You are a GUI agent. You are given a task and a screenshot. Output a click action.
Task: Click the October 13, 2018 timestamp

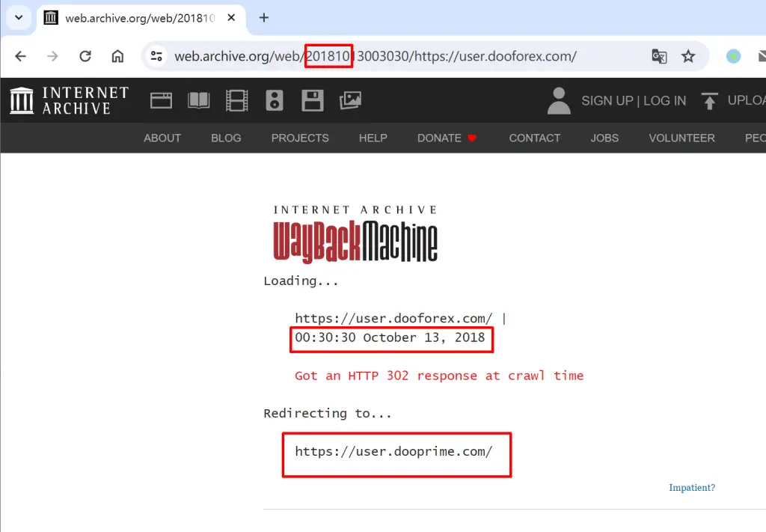coord(390,337)
